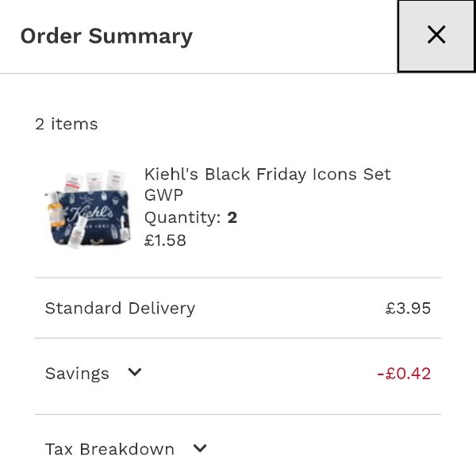The width and height of the screenshot is (476, 476).
Task: Select the '2 items' count text
Action: click(67, 124)
